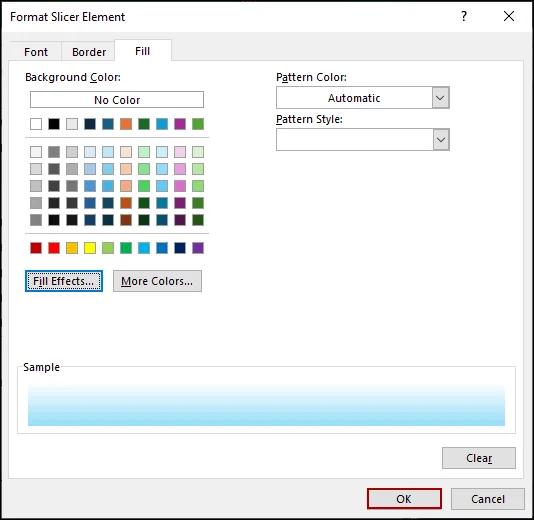The width and height of the screenshot is (534, 520).
Task: Choose medium blue in the standard colors row
Action: (x=162, y=248)
